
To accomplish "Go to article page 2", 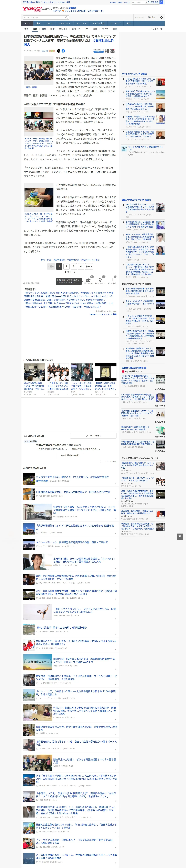I will tap(66, 266).
